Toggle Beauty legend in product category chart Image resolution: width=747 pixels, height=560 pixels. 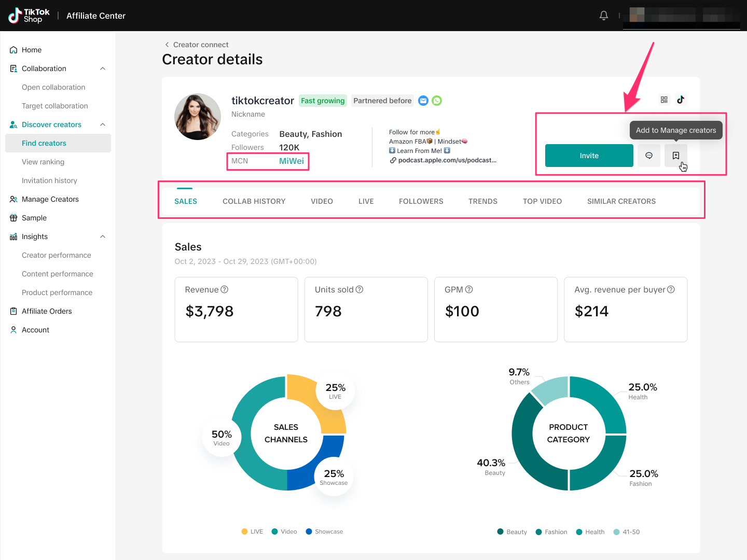click(512, 532)
